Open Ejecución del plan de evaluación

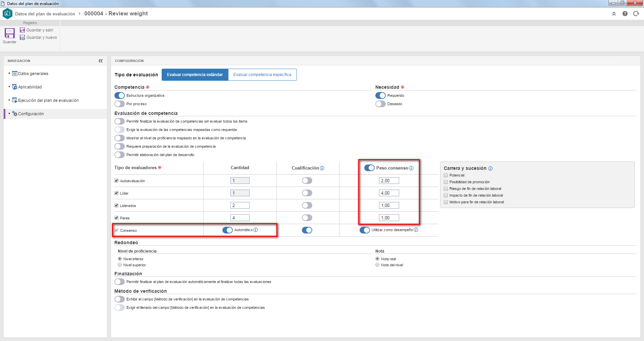(x=48, y=100)
